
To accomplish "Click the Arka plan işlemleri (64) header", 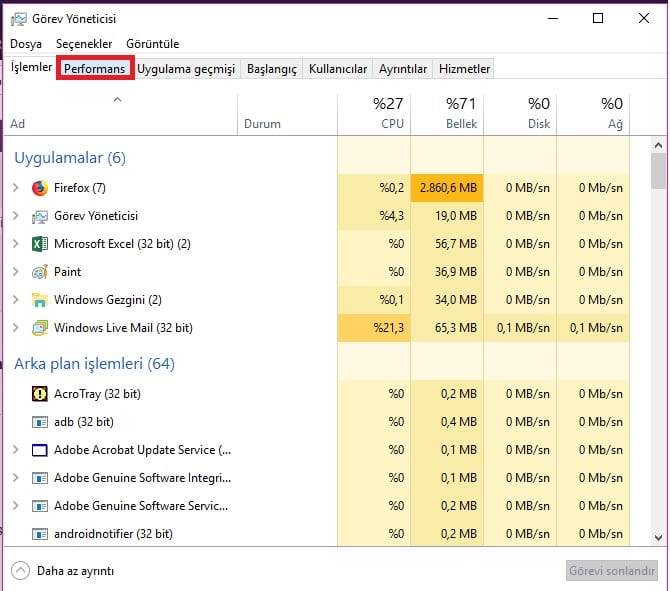I will point(94,364).
